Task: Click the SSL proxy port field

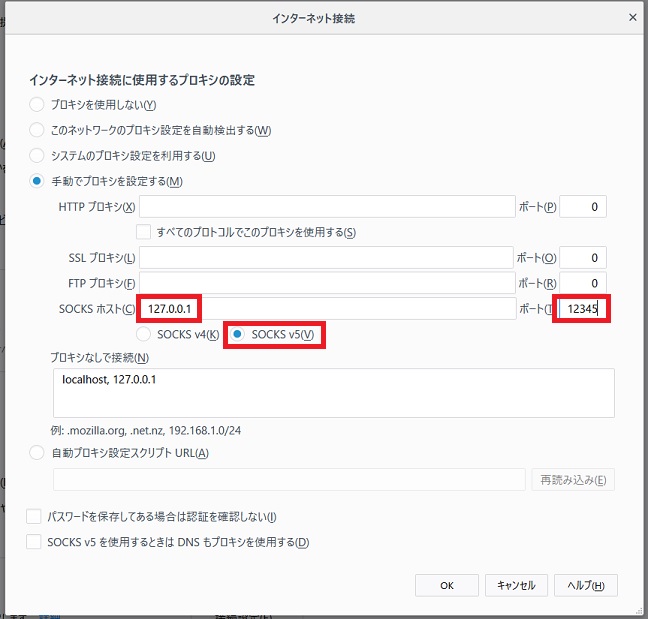Action: 583,258
